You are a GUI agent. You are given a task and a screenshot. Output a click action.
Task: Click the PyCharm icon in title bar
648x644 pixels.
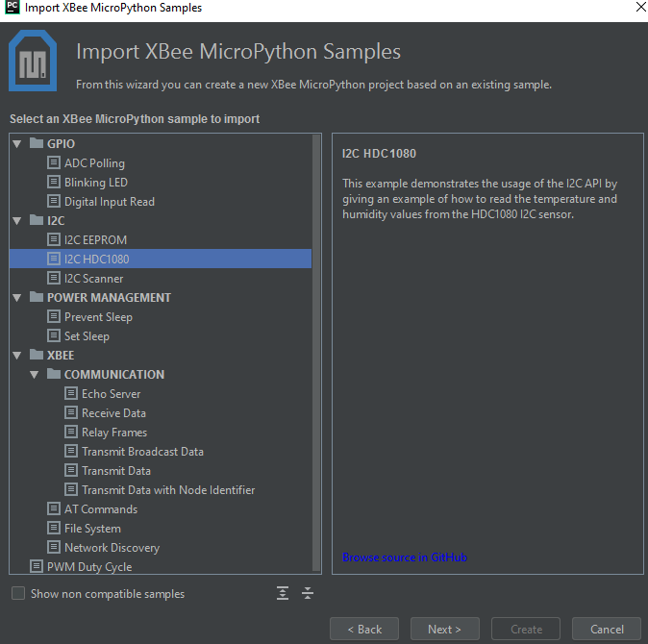tap(12, 7)
